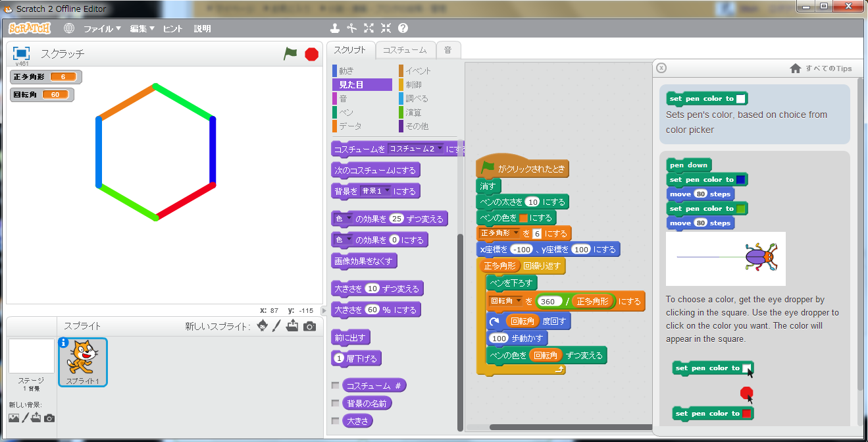This screenshot has height=442, width=868.
Task: Toggle full-screen stage presentation mode
Action: [22, 53]
